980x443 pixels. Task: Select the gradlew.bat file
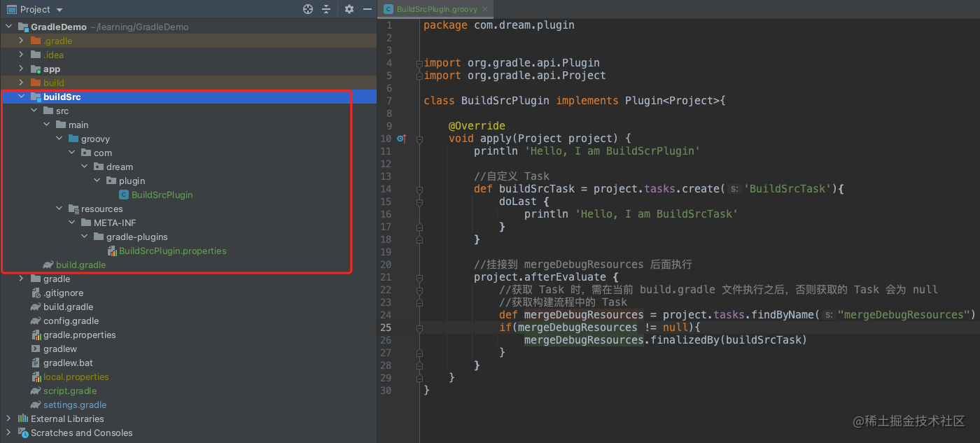click(x=68, y=363)
